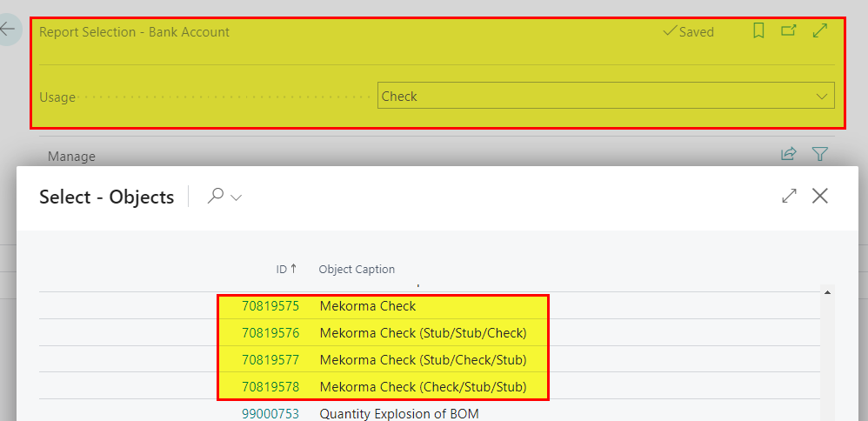Open the filter pane icon
Screen dimensions: 868x421
[x=820, y=153]
